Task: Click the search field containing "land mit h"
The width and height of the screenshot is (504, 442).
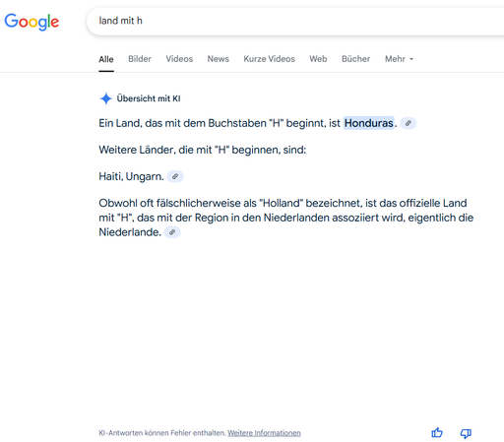Action: [x=295, y=21]
